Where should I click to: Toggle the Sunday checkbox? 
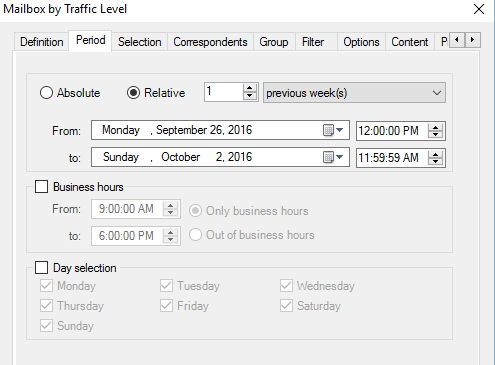point(46,326)
